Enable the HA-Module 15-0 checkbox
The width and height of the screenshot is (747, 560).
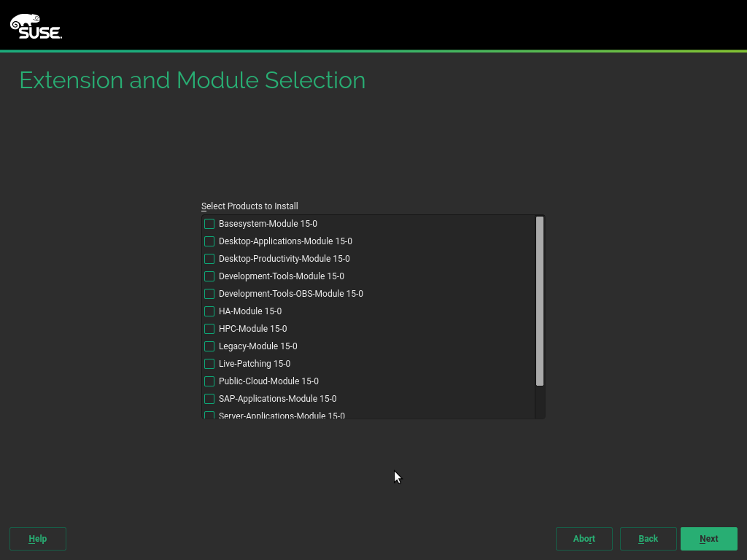pyautogui.click(x=209, y=311)
